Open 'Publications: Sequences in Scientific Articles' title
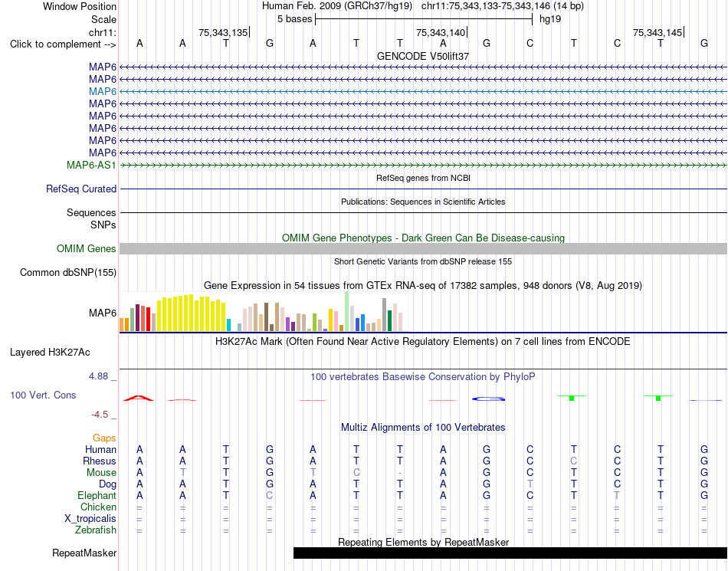Screen dimensions: 728x571 (x=423, y=202)
